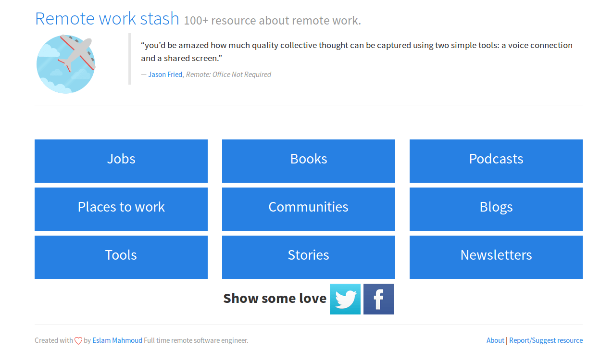Click the heart icon next to 'Created with'
613x364 pixels.
pos(78,340)
